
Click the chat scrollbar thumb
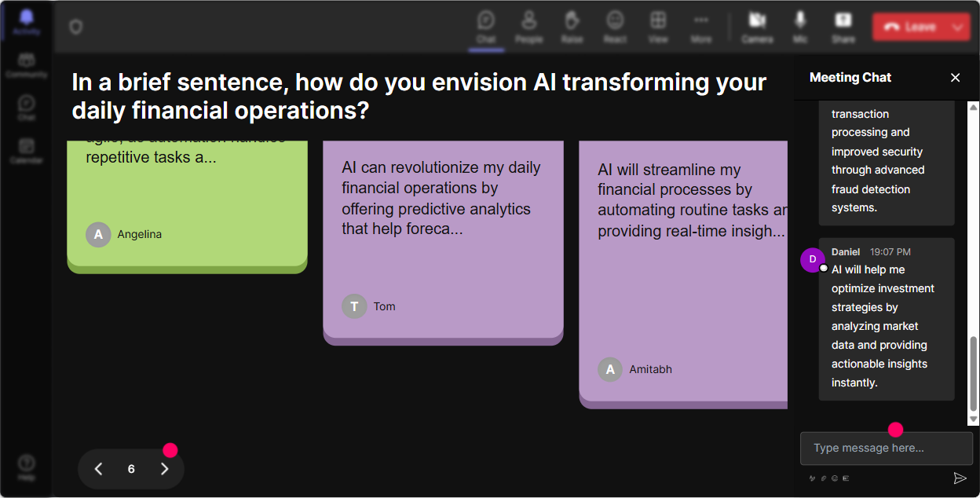pos(974,374)
